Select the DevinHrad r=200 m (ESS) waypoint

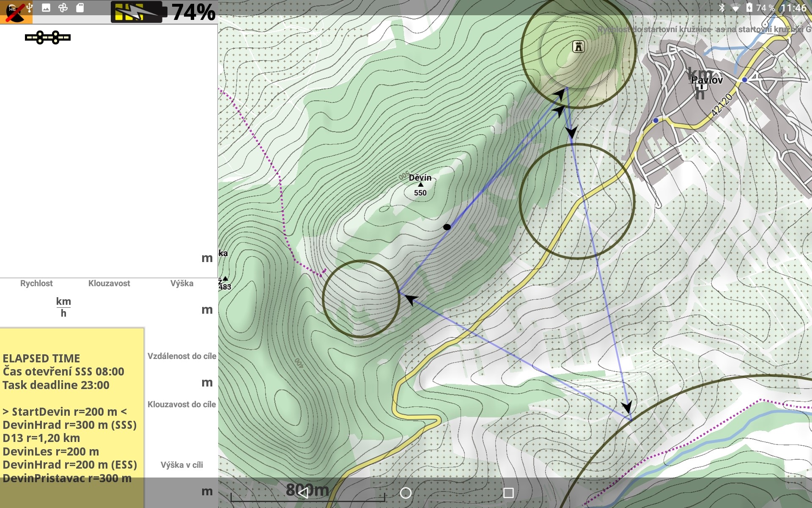click(x=70, y=465)
